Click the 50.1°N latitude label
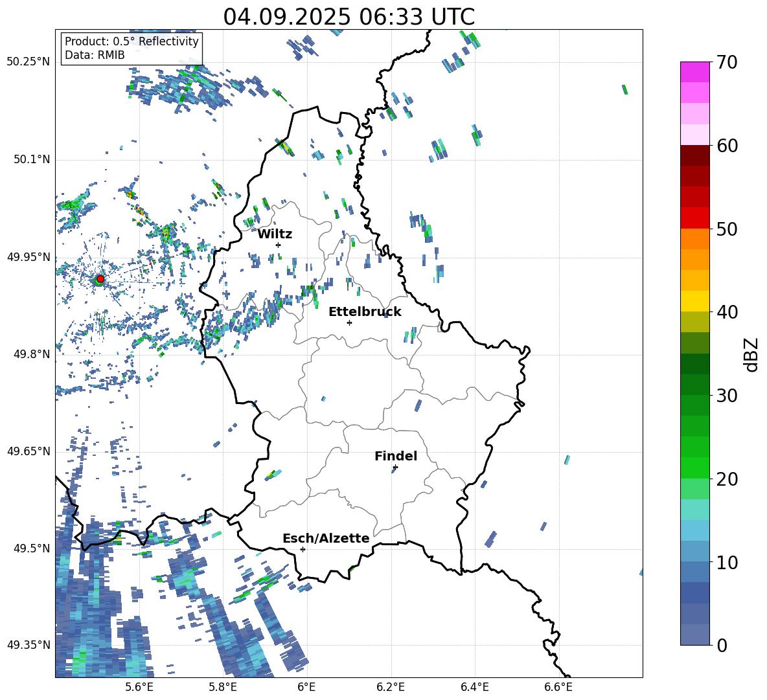The width and height of the screenshot is (767, 700). pyautogui.click(x=31, y=159)
